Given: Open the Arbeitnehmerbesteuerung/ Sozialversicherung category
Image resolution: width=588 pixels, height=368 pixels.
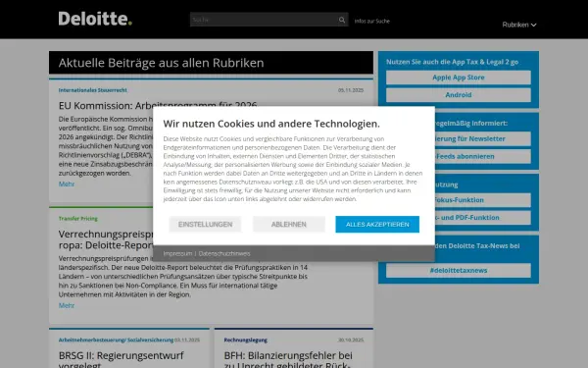Looking at the screenshot, I should click(116, 340).
